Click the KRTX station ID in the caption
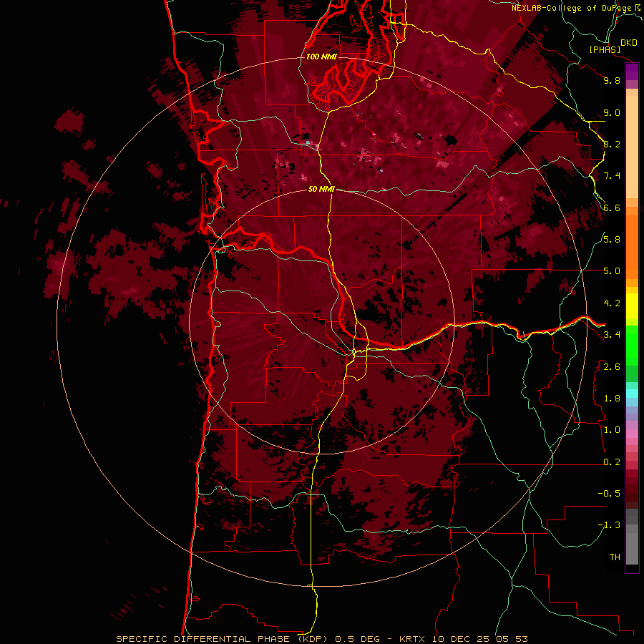644x644 pixels. pos(413,639)
